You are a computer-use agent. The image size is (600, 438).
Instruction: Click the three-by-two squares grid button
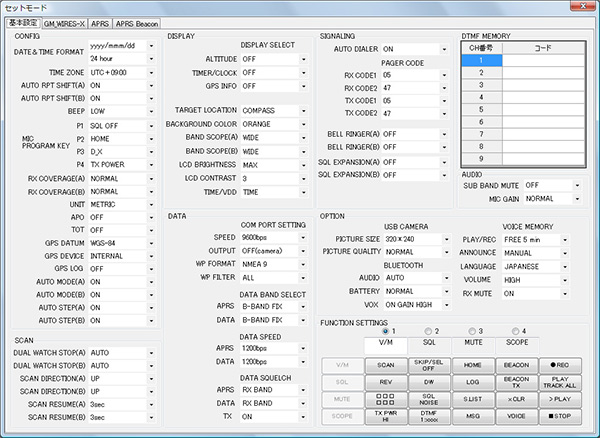click(385, 398)
